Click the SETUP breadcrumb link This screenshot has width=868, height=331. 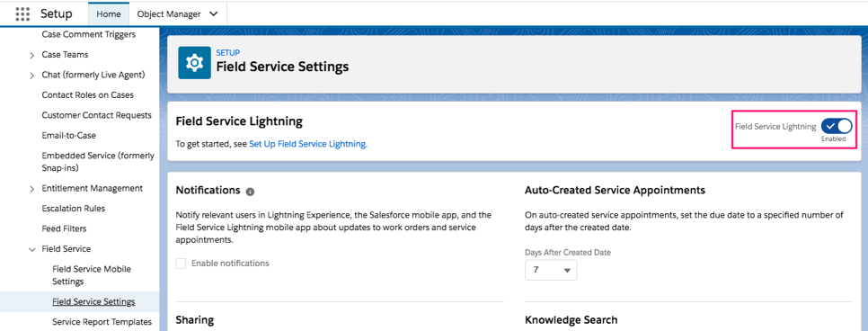pos(227,53)
